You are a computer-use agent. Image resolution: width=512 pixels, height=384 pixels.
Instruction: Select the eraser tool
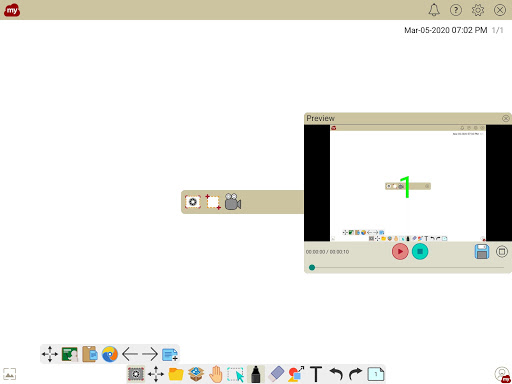point(276,374)
